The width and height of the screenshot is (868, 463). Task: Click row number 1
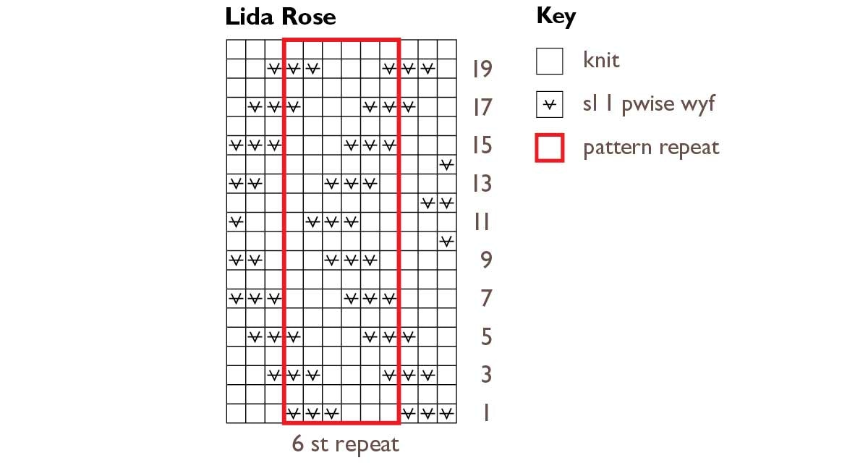pos(486,413)
